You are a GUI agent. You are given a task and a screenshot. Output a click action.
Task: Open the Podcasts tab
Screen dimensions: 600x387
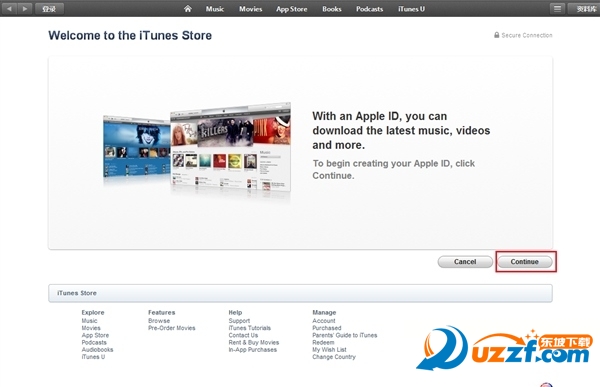(369, 9)
